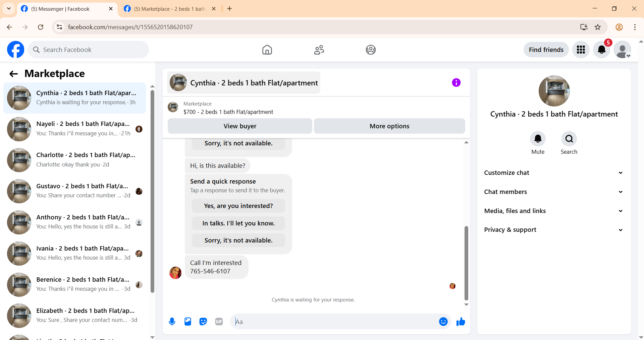View site information icon in address bar
644x340 pixels.
(59, 27)
